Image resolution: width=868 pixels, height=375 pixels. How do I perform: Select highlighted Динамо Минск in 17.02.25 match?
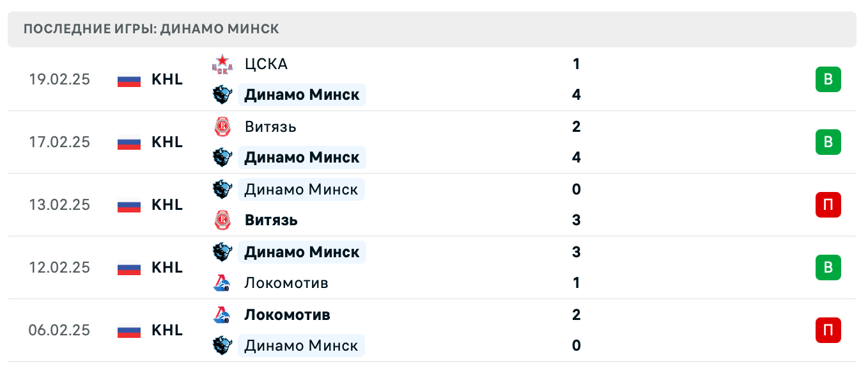[302, 157]
